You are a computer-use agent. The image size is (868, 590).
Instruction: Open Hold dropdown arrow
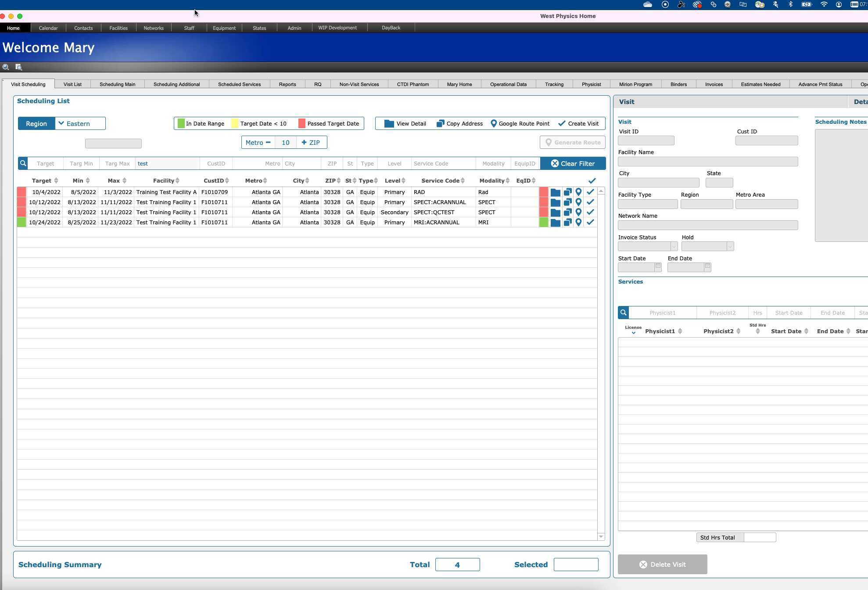click(x=730, y=247)
